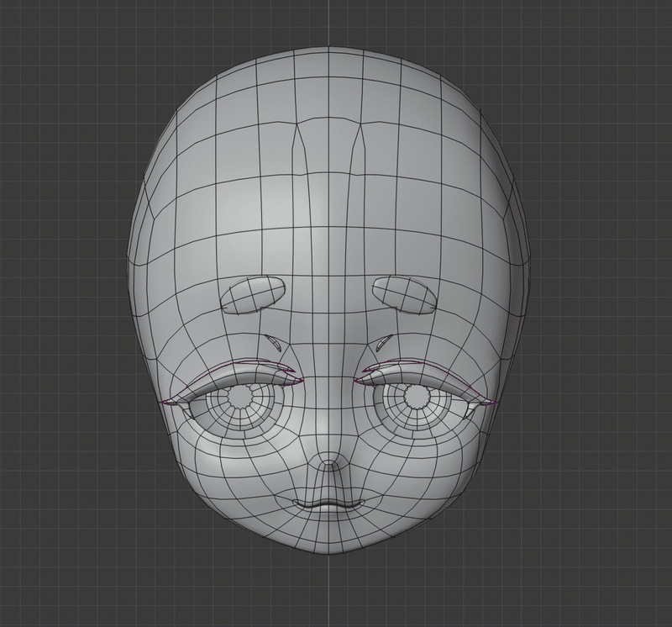Click the pupil of the viewer's left eye
672x627 pixels.
(240, 397)
